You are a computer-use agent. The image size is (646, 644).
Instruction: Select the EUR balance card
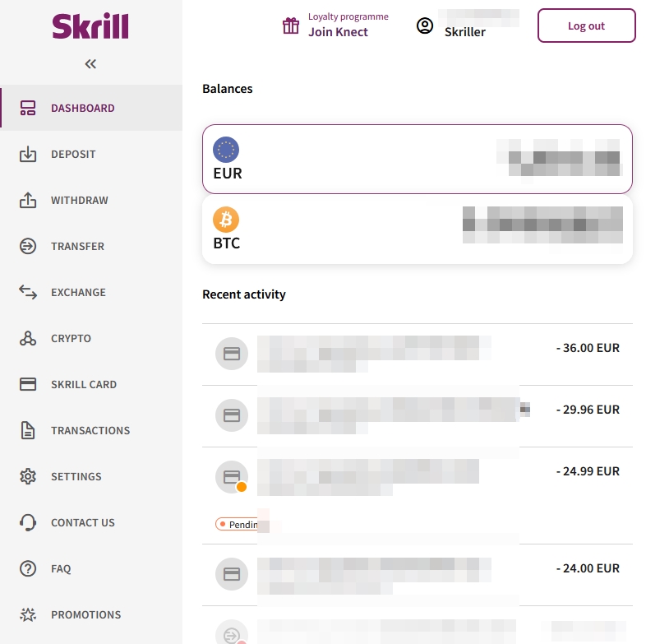pyautogui.click(x=418, y=159)
